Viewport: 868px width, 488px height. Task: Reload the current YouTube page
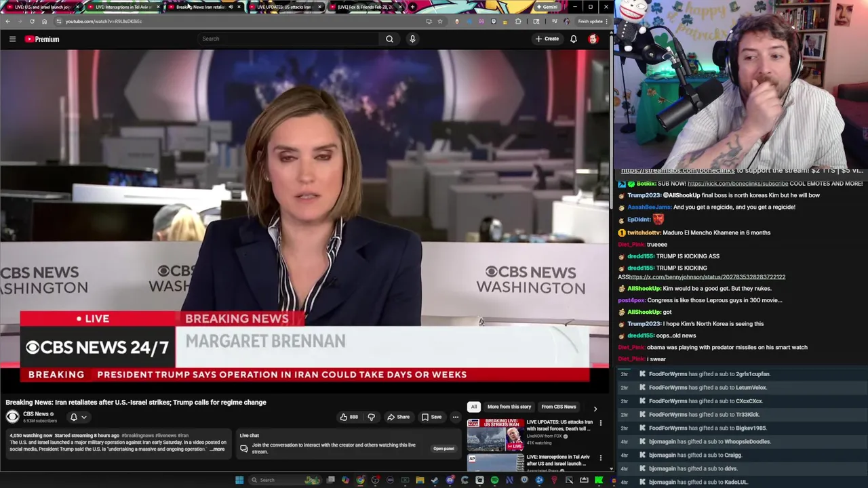32,21
